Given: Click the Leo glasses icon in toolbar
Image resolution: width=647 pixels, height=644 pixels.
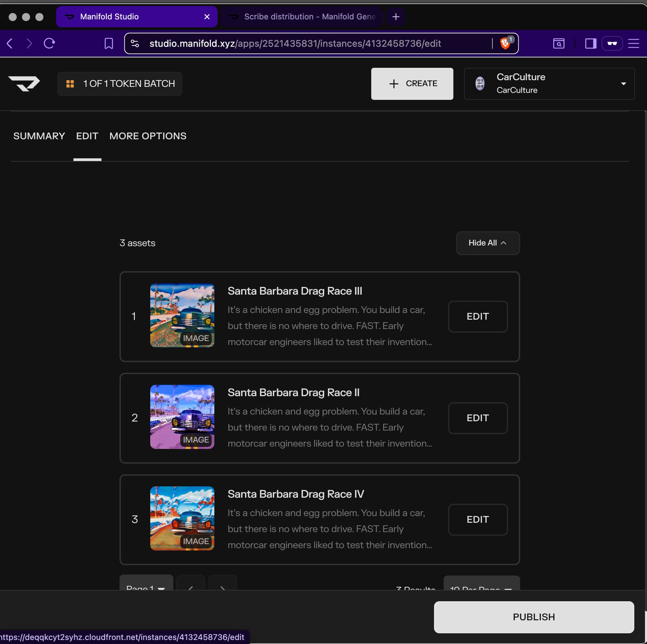Looking at the screenshot, I should [x=612, y=43].
